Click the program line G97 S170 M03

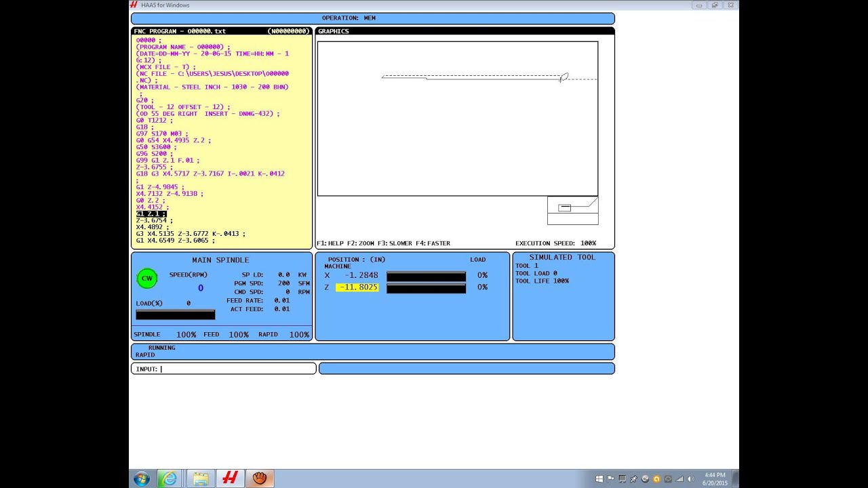pos(162,134)
